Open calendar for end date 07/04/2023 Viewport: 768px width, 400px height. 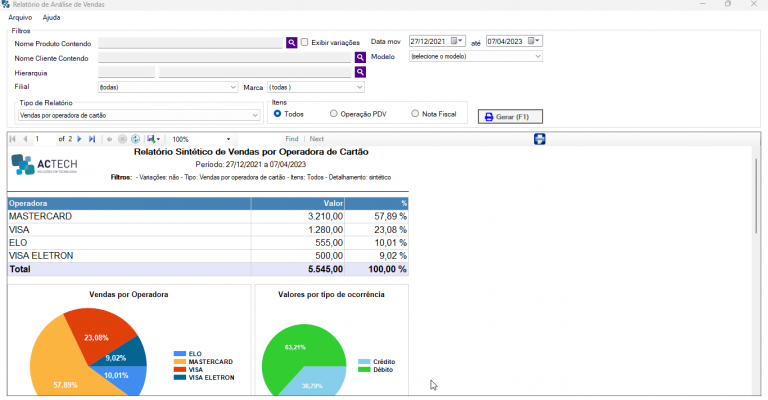[x=534, y=41]
